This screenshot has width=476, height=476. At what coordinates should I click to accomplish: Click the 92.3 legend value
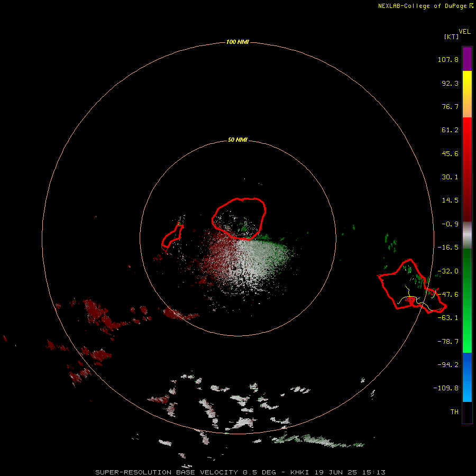pyautogui.click(x=450, y=83)
